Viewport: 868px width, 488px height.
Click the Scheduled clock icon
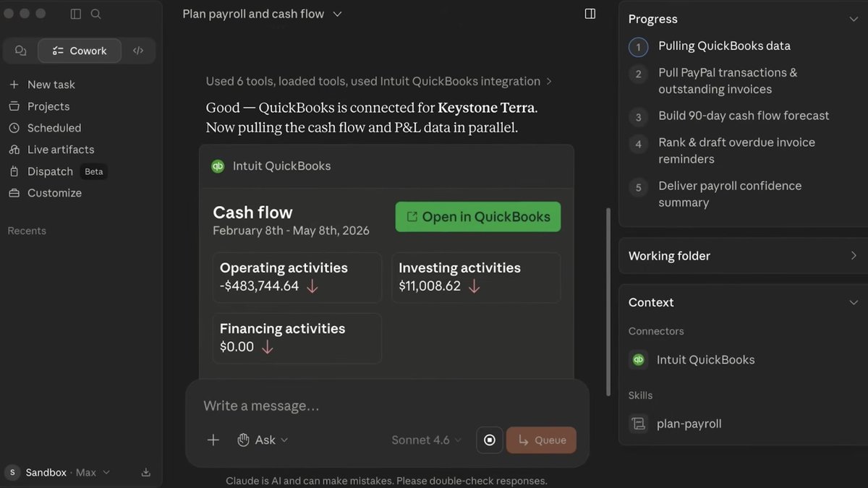point(14,128)
